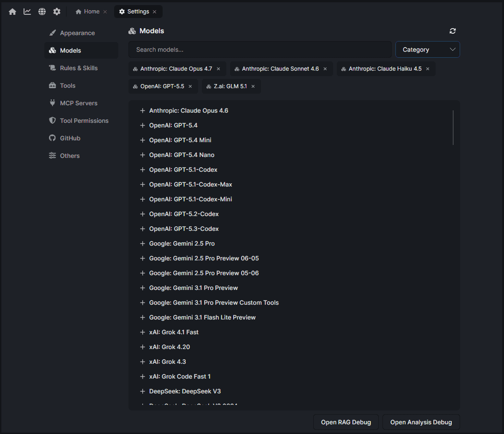Add Anthropic: Claude Opus 4.6 with plus icon
This screenshot has width=504, height=434.
point(143,110)
